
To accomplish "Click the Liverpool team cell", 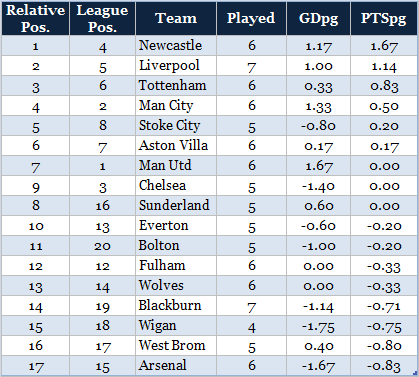I will click(x=176, y=66).
